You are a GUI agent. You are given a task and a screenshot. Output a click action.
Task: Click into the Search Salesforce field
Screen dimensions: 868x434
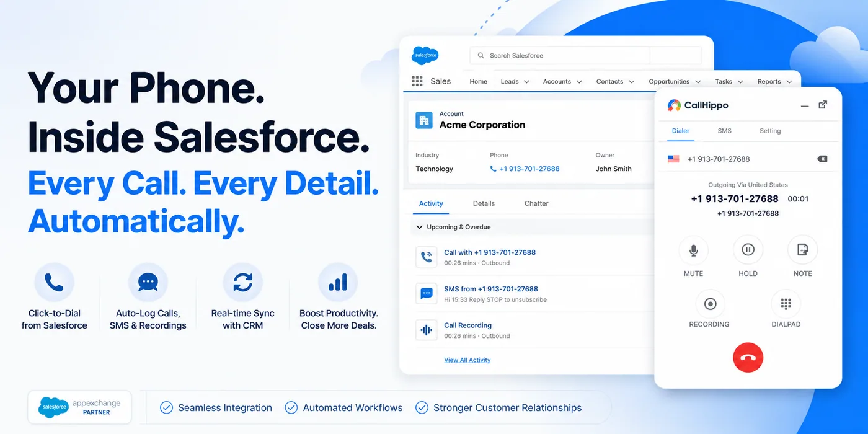[586, 56]
